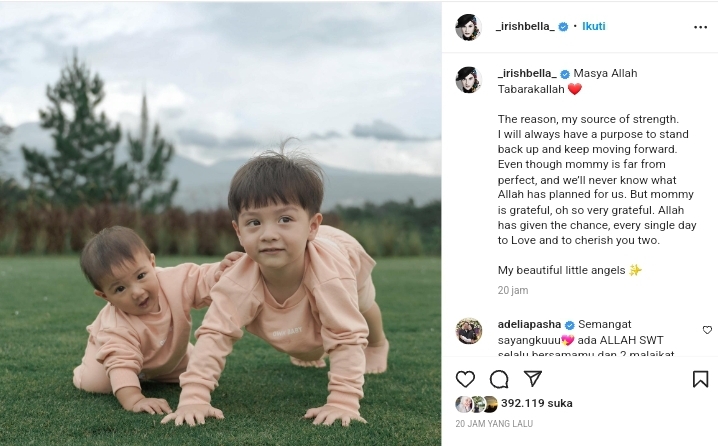Click _irishbella_ avatar beside the caption

pos(468,80)
